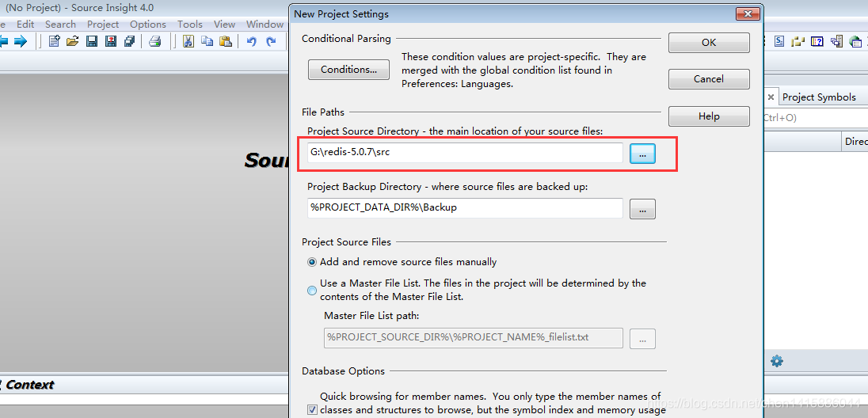Close the panel left of Project Symbols tab
The image size is (868, 418).
(x=771, y=97)
